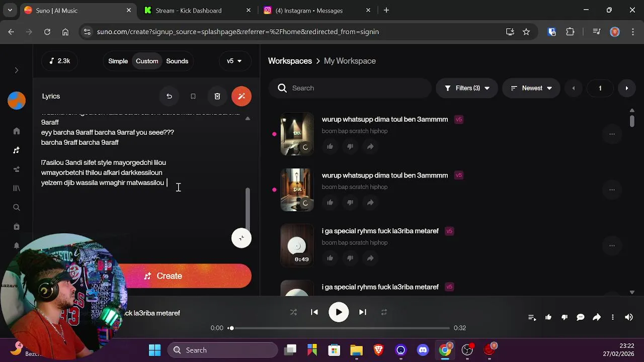Go to next page arrow
The height and width of the screenshot is (362, 644).
(626, 88)
